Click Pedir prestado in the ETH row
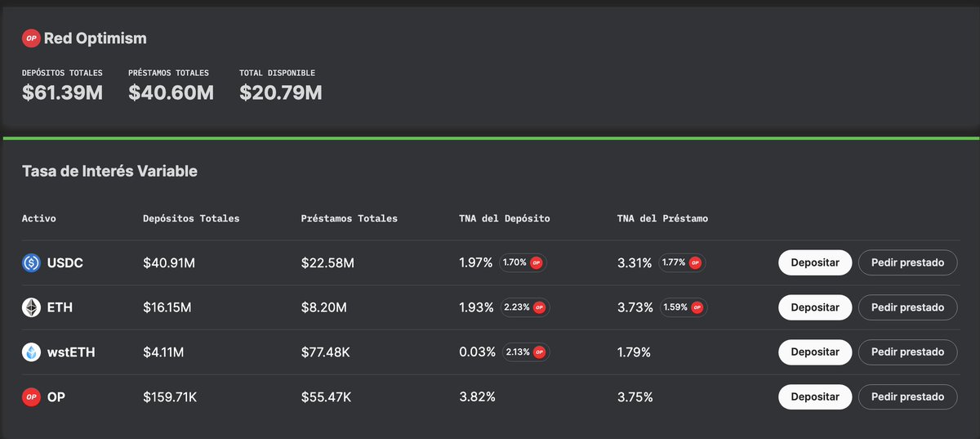 point(907,307)
